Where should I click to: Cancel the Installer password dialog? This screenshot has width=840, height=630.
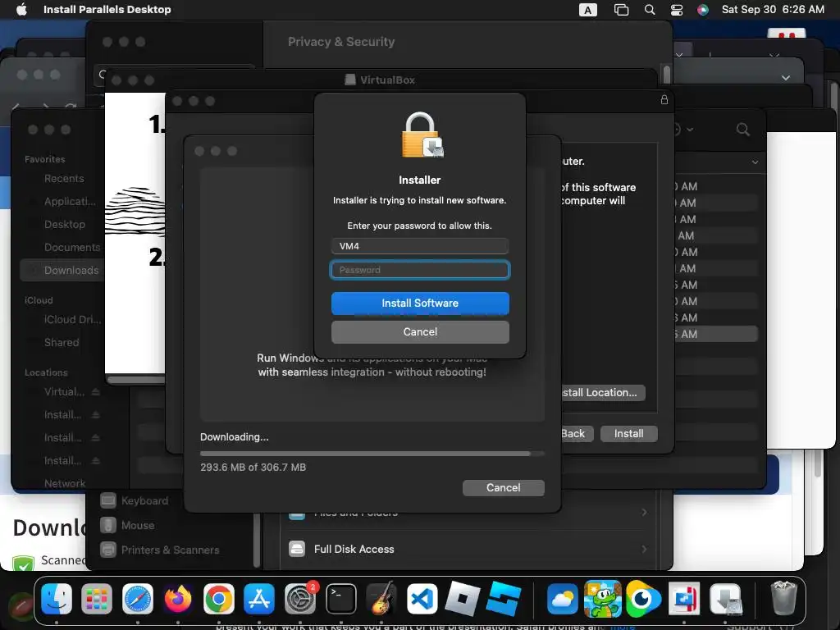420,332
